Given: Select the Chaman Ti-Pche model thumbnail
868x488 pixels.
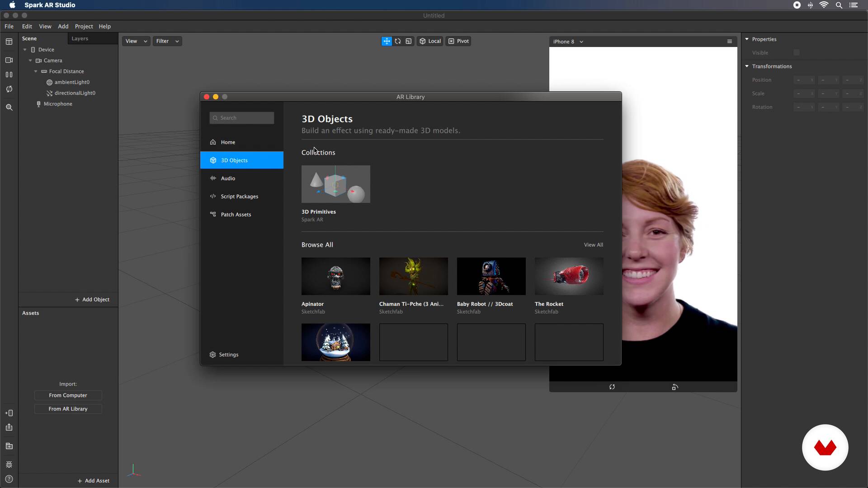Looking at the screenshot, I should click(x=414, y=276).
